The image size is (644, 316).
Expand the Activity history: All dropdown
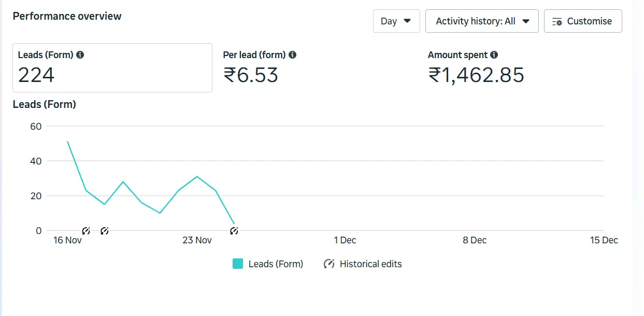coord(482,21)
